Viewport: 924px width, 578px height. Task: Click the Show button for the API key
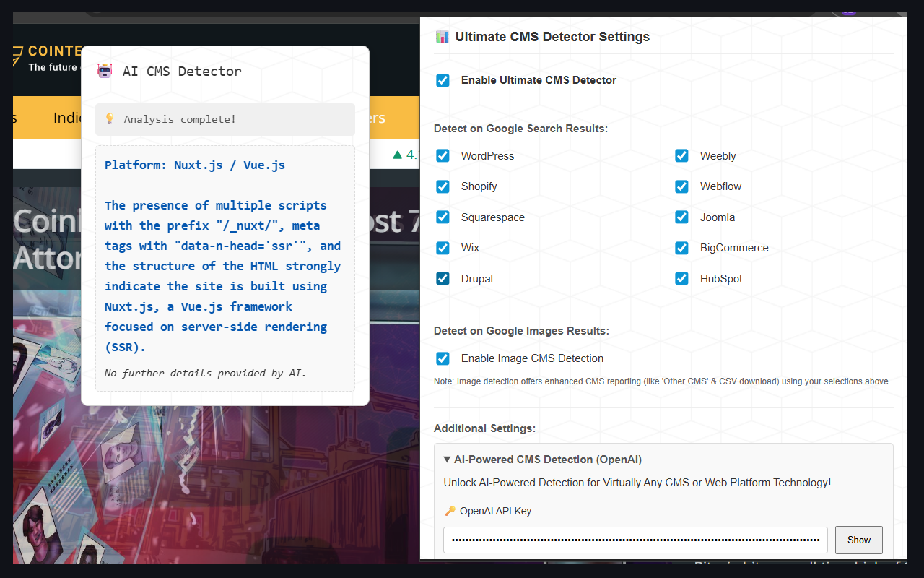[x=859, y=540]
